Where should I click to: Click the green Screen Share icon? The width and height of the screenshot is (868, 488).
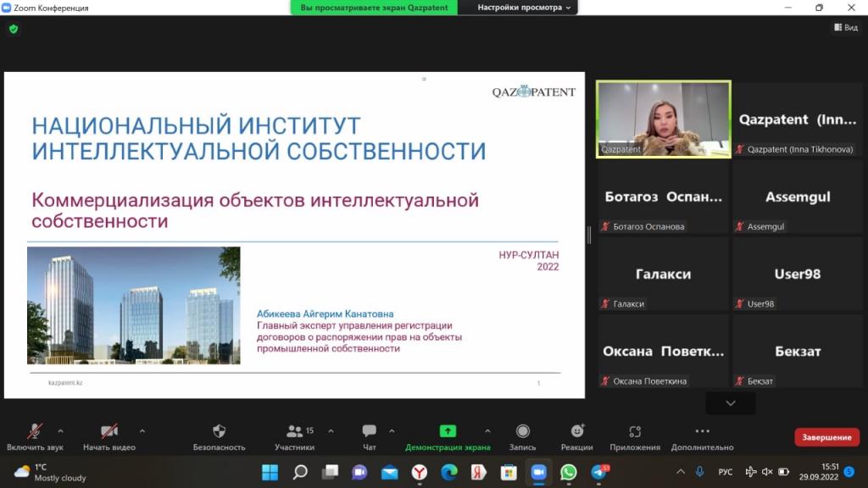click(448, 431)
